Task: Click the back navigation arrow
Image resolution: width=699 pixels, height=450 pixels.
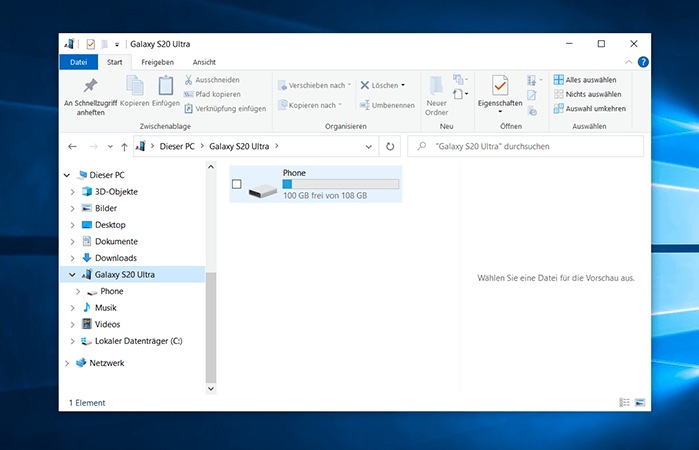Action: (72, 146)
